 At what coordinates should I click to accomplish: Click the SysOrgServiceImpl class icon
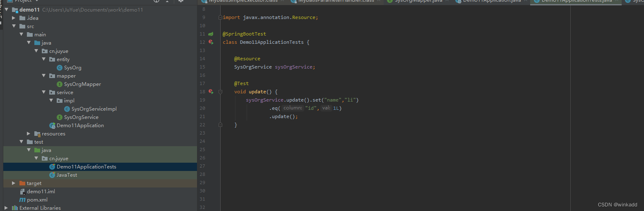click(67, 109)
